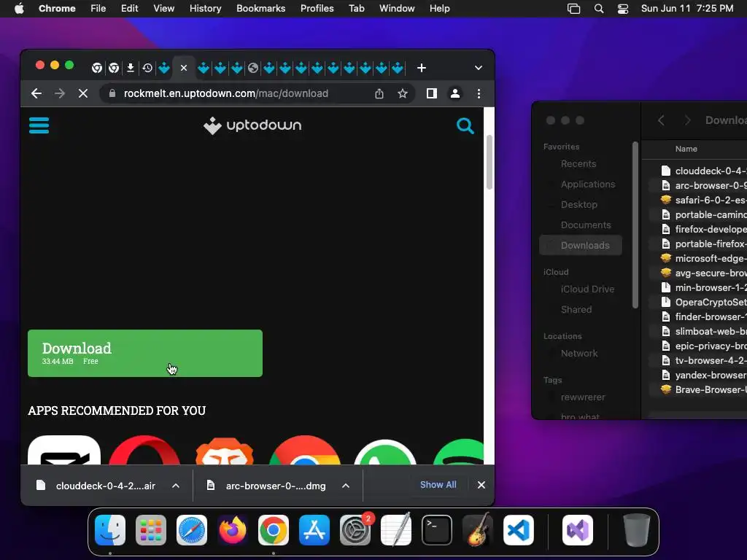747x560 pixels.
Task: Open the File menu
Action: pyautogui.click(x=98, y=9)
